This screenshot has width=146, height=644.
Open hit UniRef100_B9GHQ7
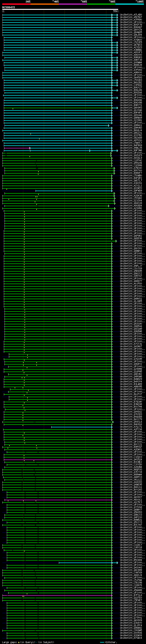131,27
